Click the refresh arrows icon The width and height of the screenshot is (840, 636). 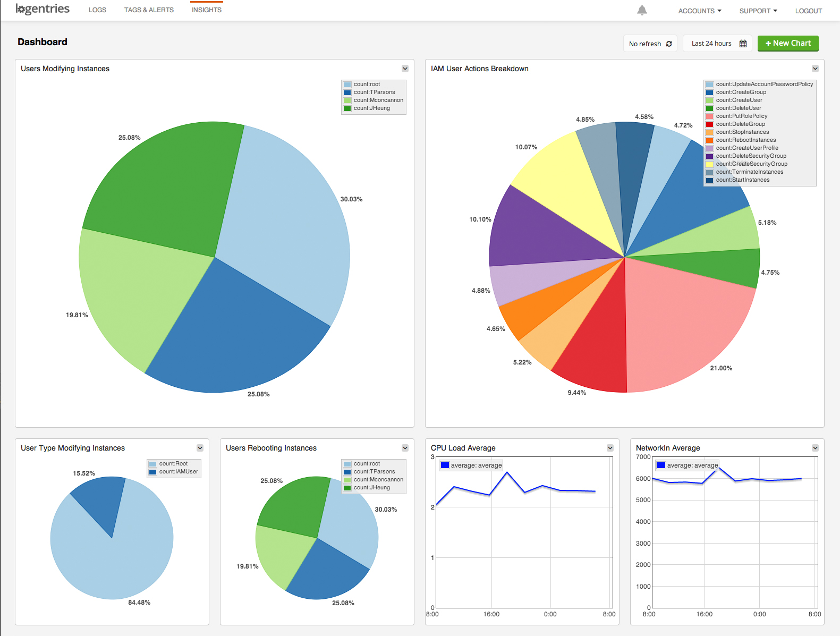669,44
